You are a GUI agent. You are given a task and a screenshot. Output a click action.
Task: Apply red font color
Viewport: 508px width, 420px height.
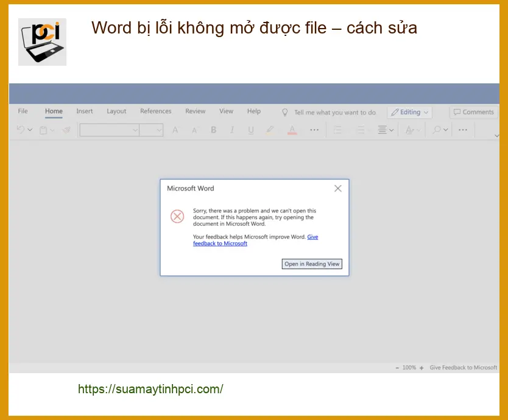pyautogui.click(x=292, y=130)
